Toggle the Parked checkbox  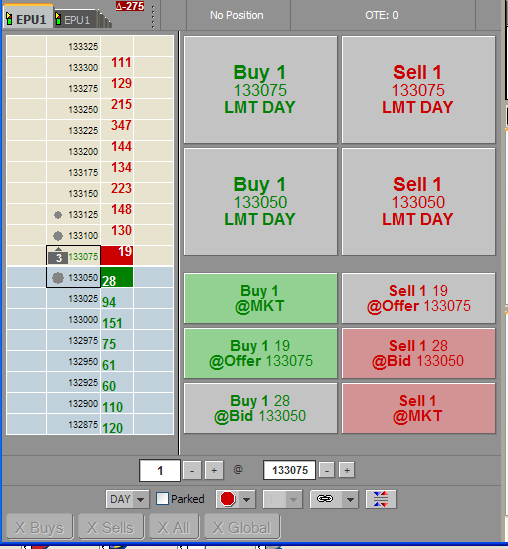[x=162, y=499]
